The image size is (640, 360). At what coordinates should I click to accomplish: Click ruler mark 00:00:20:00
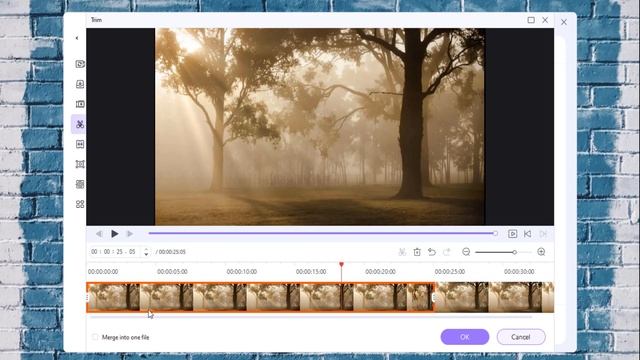point(380,271)
